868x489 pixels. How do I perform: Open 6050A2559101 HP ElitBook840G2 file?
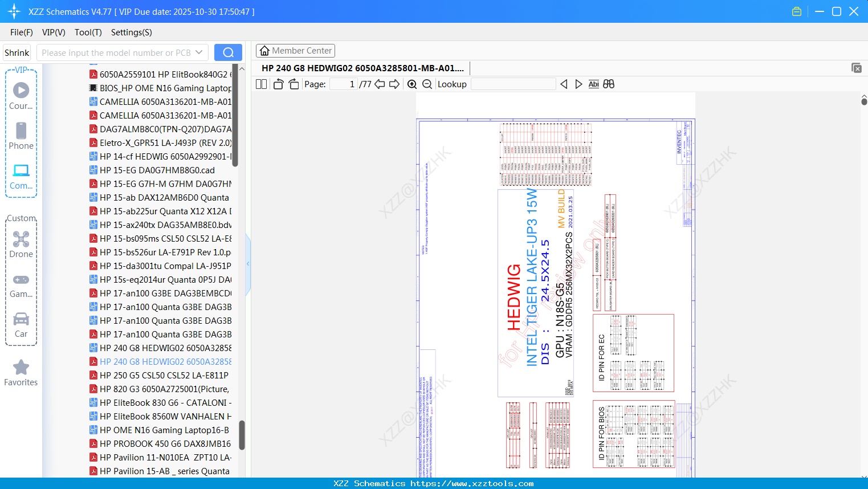pos(160,74)
